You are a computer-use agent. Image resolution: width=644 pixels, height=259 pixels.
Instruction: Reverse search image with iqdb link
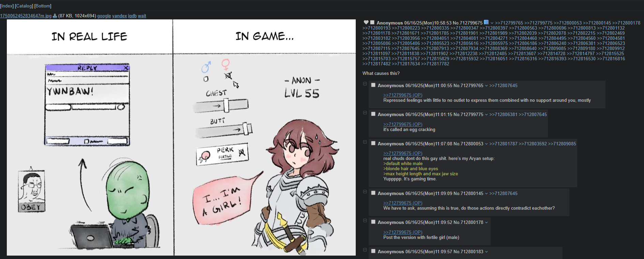(132, 16)
